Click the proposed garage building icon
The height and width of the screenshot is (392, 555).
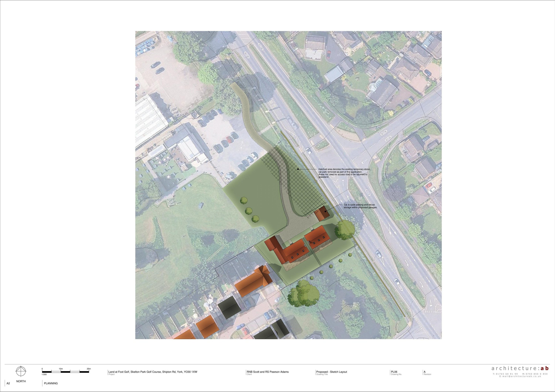(x=322, y=214)
